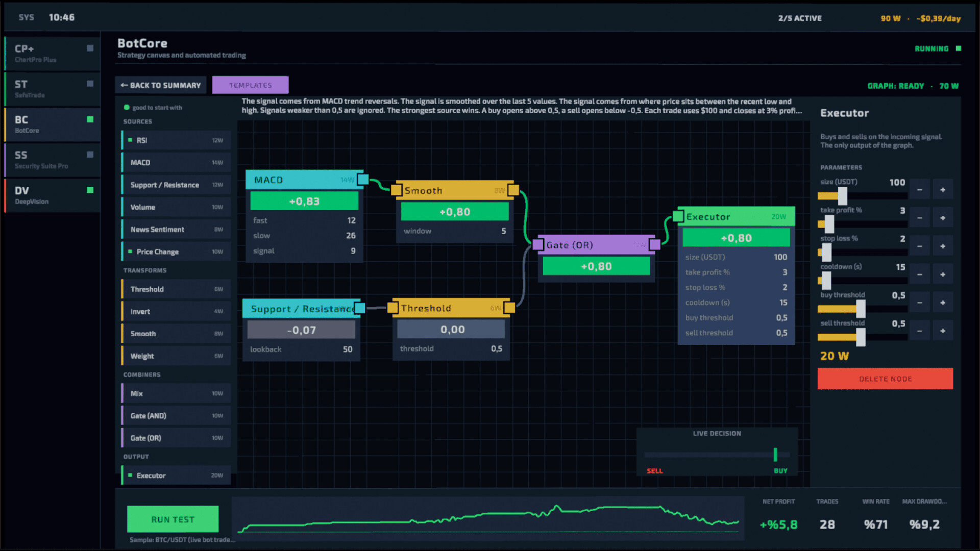Toggle the BC BotCore active indicator
Screen dimensions: 980x551
tap(90, 119)
